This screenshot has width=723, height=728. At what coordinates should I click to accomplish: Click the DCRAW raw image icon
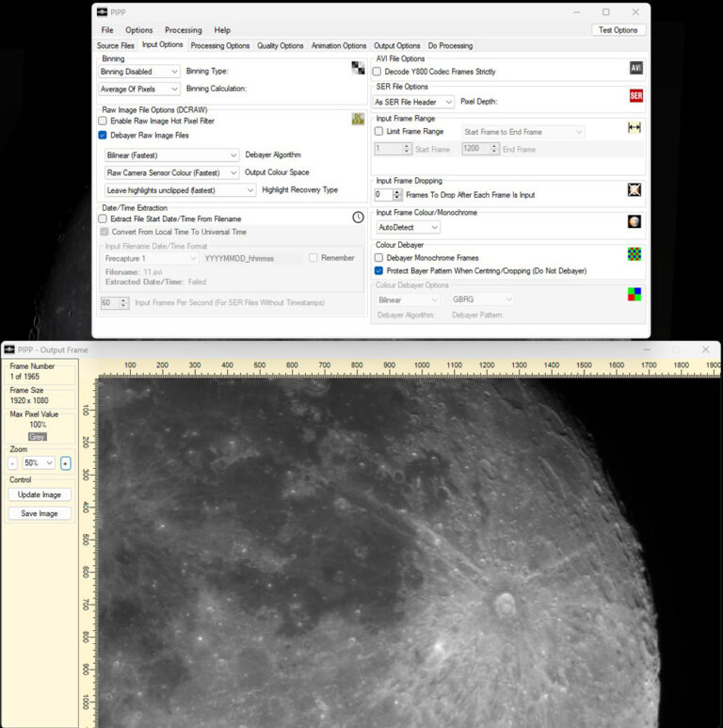358,119
